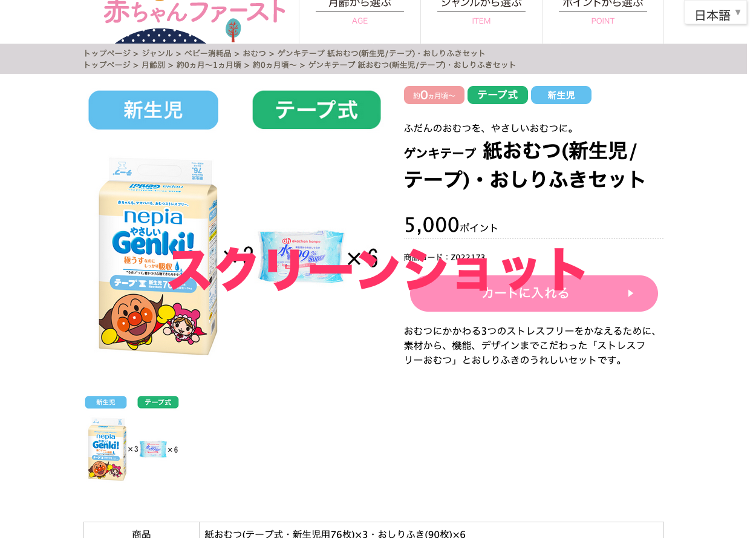Click the pink 約0ヵ月頃〜 age badge
The width and height of the screenshot is (756, 538).
[x=434, y=95]
